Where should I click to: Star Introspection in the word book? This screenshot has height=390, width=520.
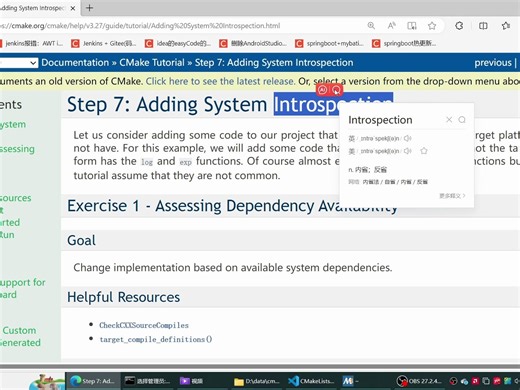pyautogui.click(x=424, y=151)
